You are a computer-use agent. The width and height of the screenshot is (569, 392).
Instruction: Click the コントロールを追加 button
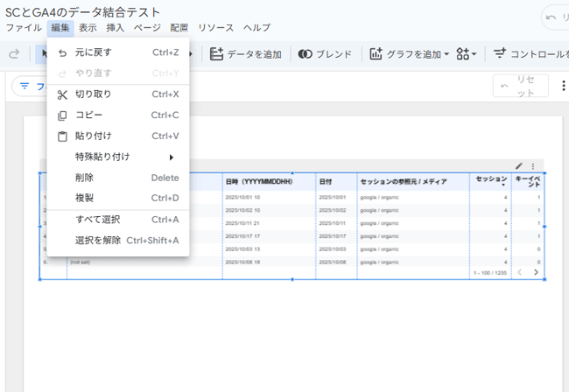[x=530, y=54]
